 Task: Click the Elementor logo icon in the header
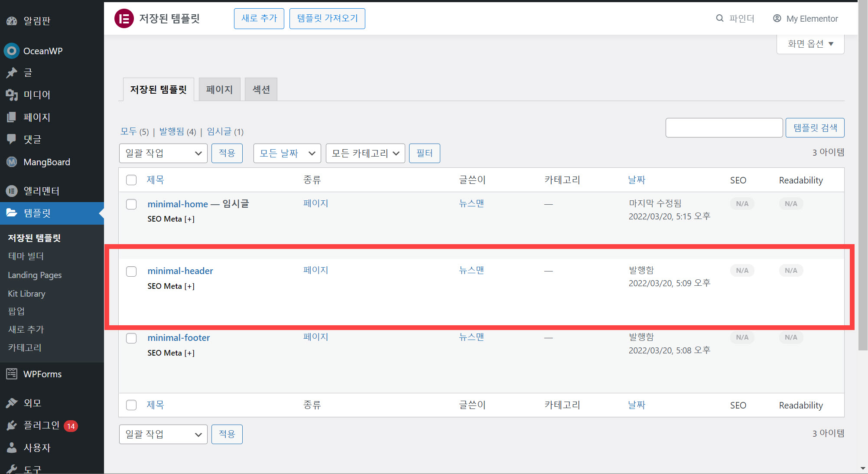(124, 18)
